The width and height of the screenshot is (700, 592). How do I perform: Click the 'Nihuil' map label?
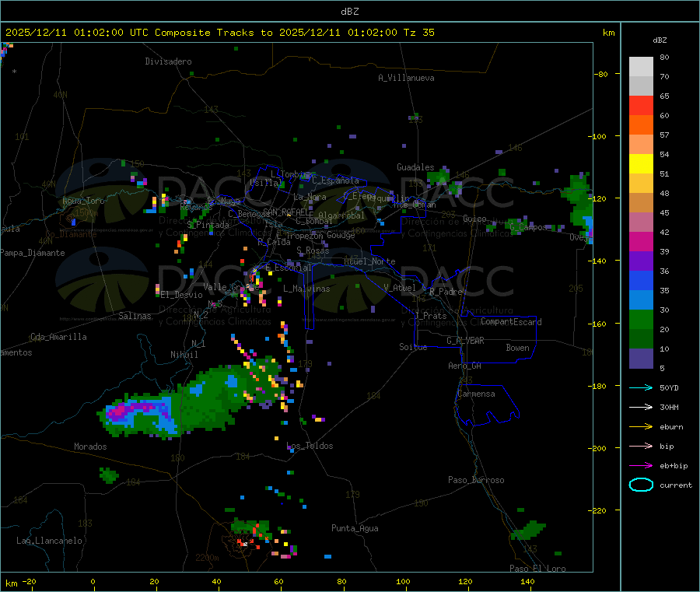184,355
